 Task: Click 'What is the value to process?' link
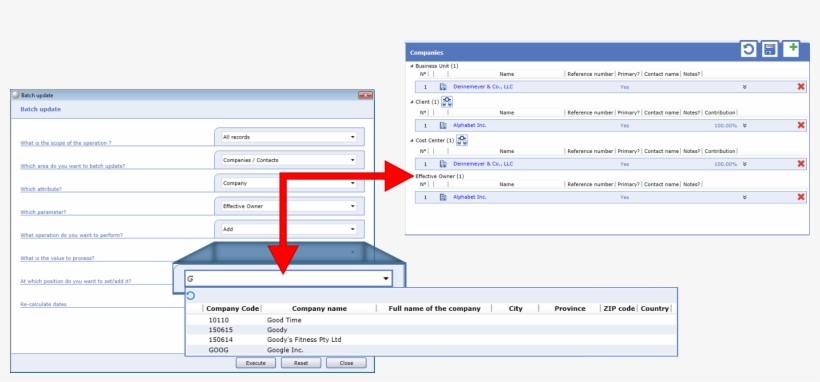(x=57, y=258)
